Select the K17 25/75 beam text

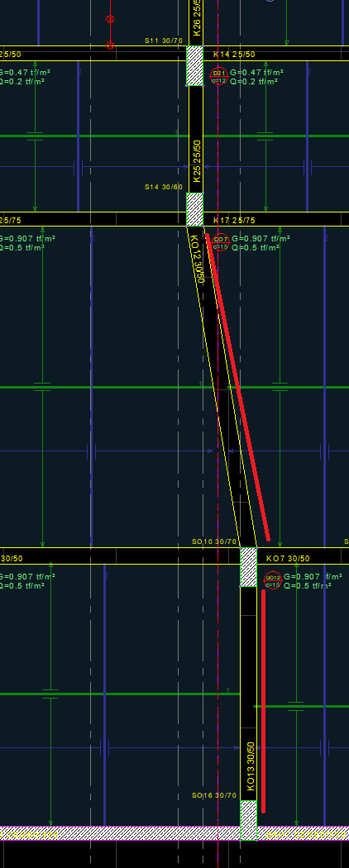click(234, 221)
